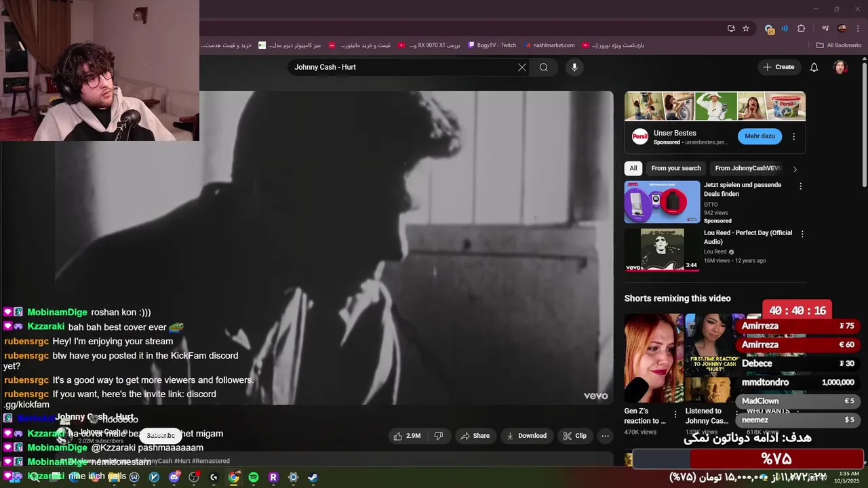The height and width of the screenshot is (488, 868).
Task: Open OBS Studio from the taskbar
Action: coord(194,477)
